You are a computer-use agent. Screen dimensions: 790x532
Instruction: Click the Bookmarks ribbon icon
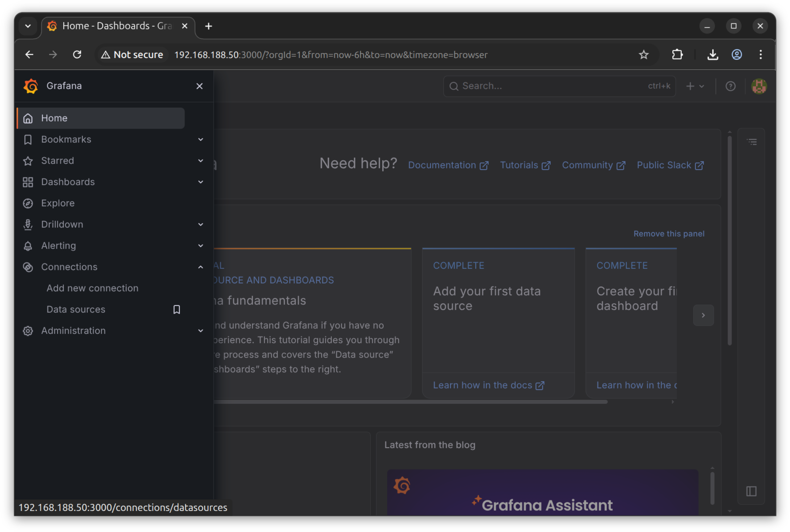28,139
